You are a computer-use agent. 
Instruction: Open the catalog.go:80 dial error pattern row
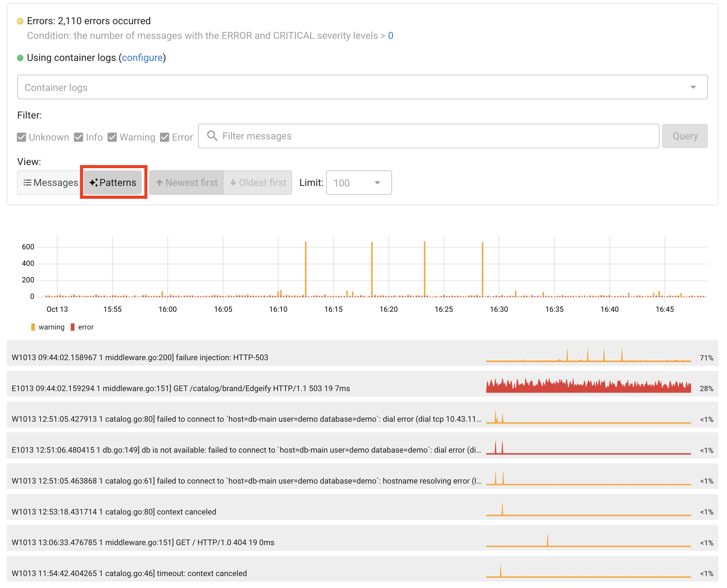(x=362, y=415)
